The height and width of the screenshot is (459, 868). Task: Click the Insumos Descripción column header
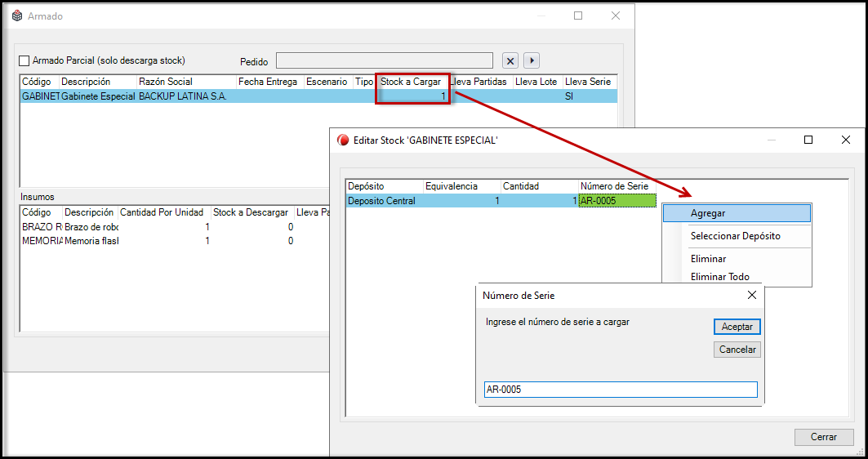(91, 212)
